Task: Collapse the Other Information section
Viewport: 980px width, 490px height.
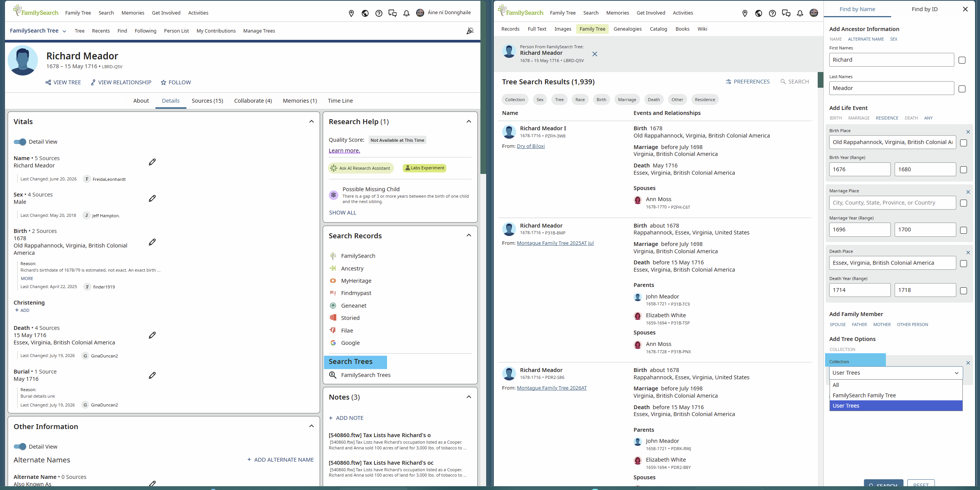Action: click(x=312, y=426)
